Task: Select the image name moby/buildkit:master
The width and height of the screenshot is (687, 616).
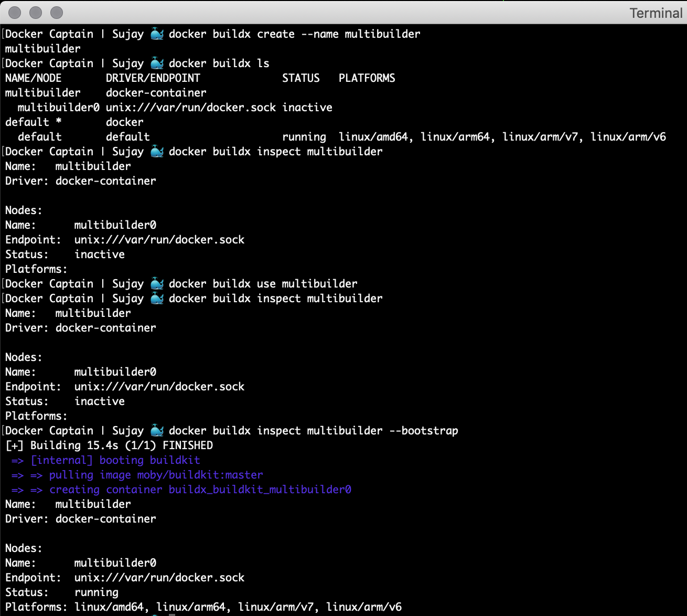Action: coord(199,474)
